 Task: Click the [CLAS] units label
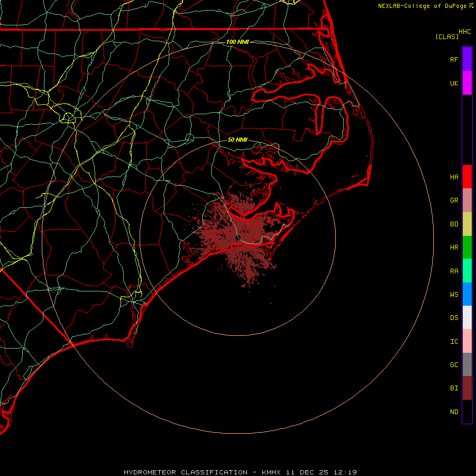pos(447,36)
